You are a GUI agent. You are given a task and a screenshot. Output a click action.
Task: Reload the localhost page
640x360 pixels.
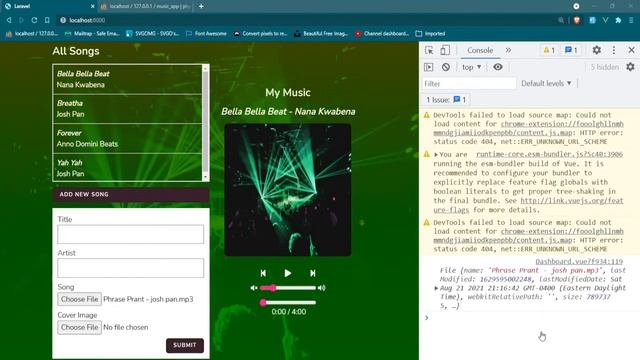click(34, 20)
